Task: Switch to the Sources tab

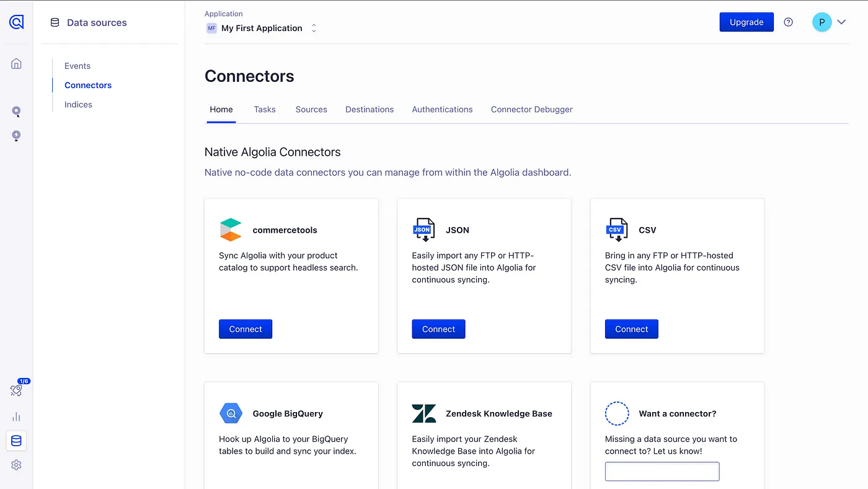Action: tap(311, 109)
